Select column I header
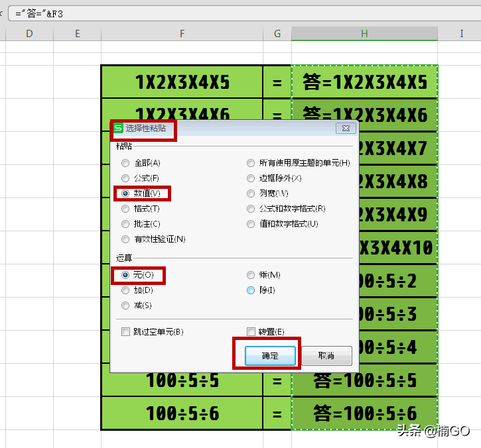This screenshot has width=481, height=448. pyautogui.click(x=461, y=33)
